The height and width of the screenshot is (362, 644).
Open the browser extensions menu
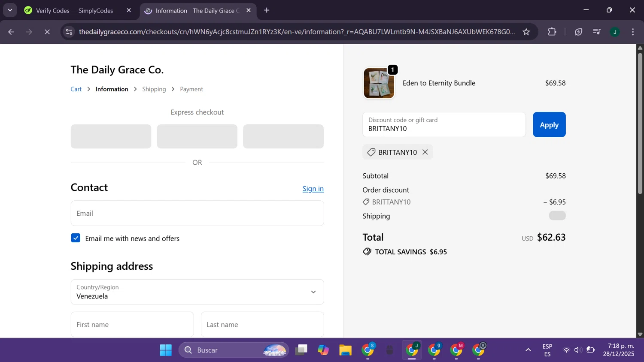point(552,32)
